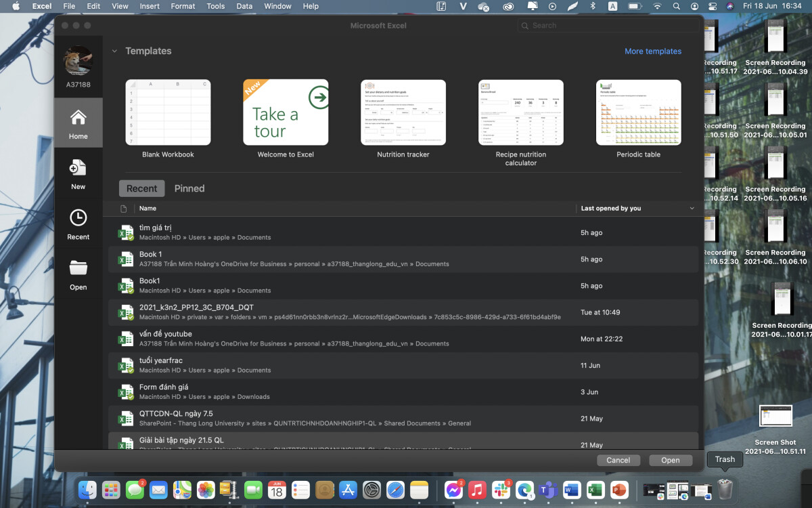The width and height of the screenshot is (812, 508).
Task: Select the file named Book1
Action: coord(403,285)
